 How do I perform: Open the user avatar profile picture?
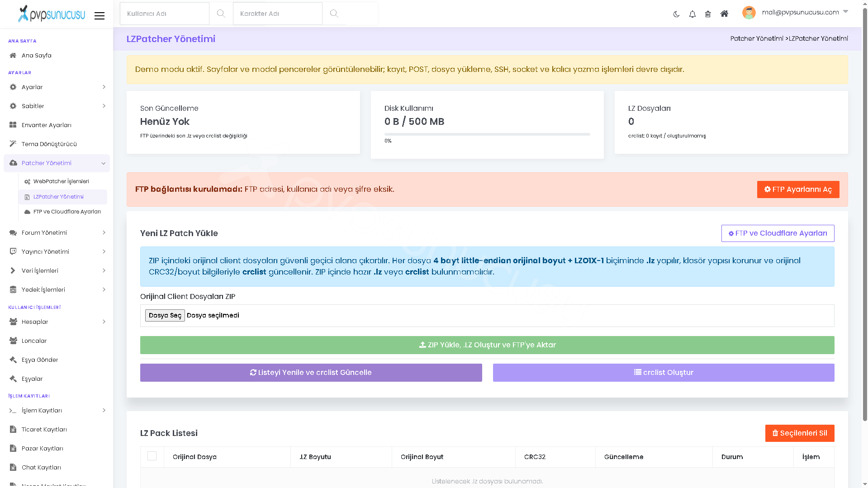coord(749,13)
